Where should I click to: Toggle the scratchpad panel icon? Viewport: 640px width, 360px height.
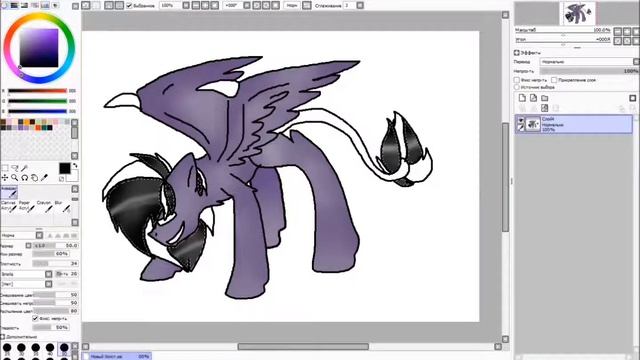coord(55,5)
